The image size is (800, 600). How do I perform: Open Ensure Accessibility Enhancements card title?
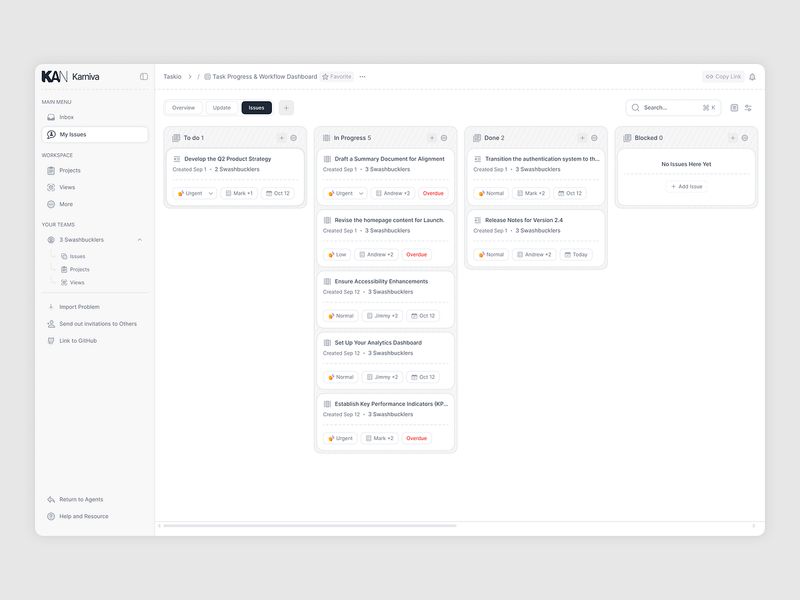[381, 282]
